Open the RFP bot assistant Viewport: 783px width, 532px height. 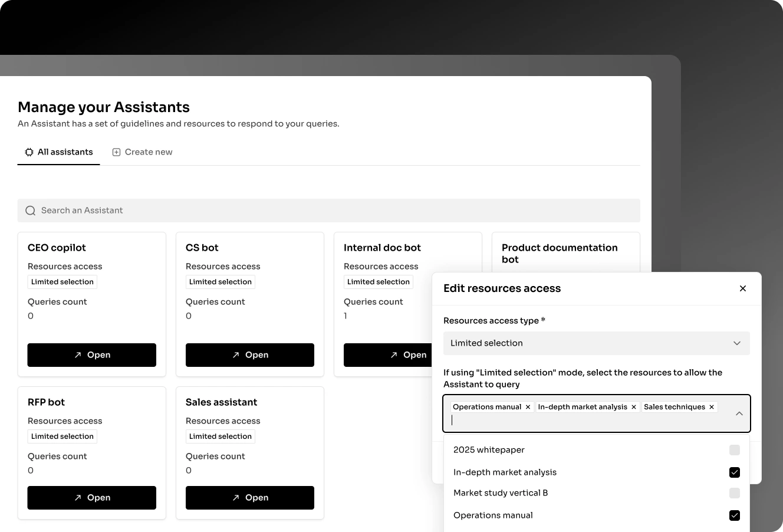[91, 497]
